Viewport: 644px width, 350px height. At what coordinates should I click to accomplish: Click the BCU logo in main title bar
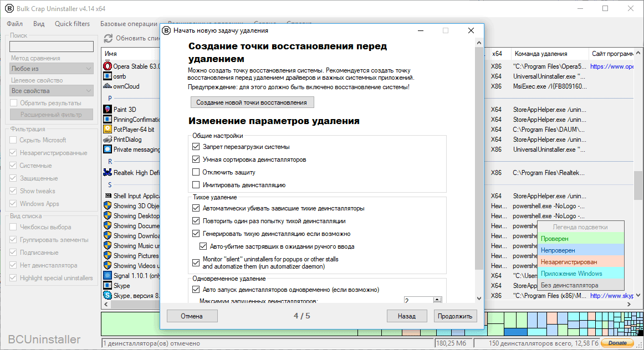pos(9,8)
